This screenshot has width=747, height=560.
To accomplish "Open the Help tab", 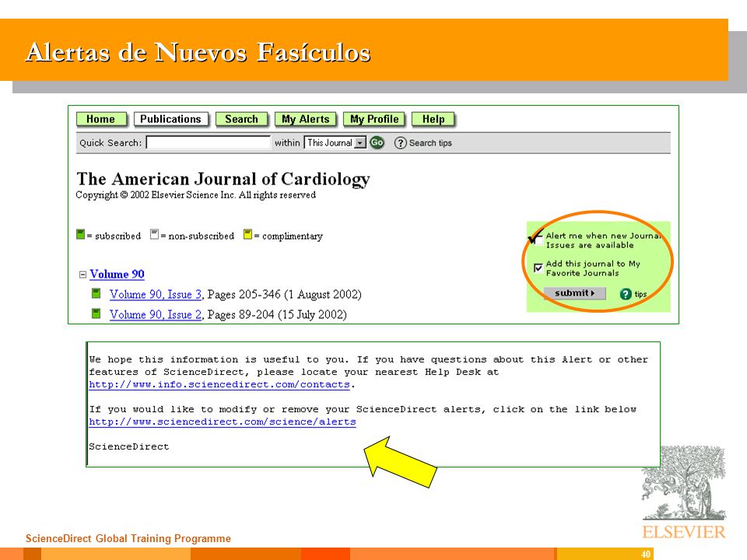I will (x=433, y=119).
